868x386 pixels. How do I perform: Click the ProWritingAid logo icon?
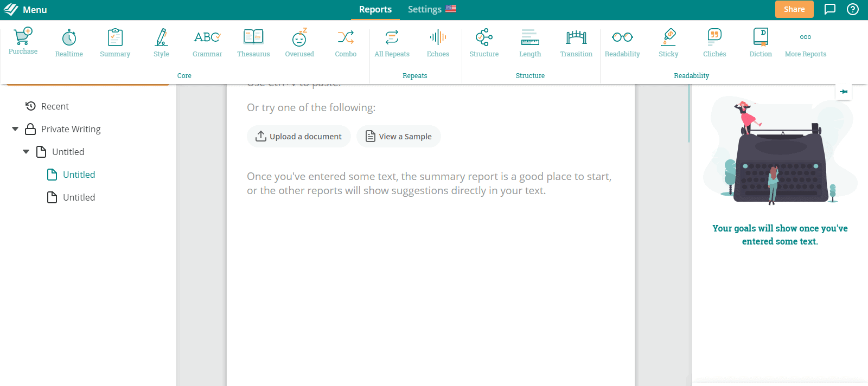tap(11, 9)
